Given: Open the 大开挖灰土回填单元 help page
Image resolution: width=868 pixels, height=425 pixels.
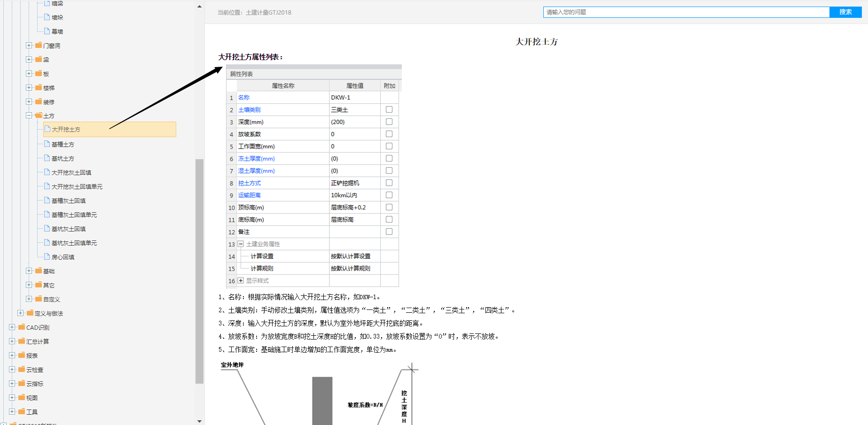Looking at the screenshot, I should tap(77, 186).
